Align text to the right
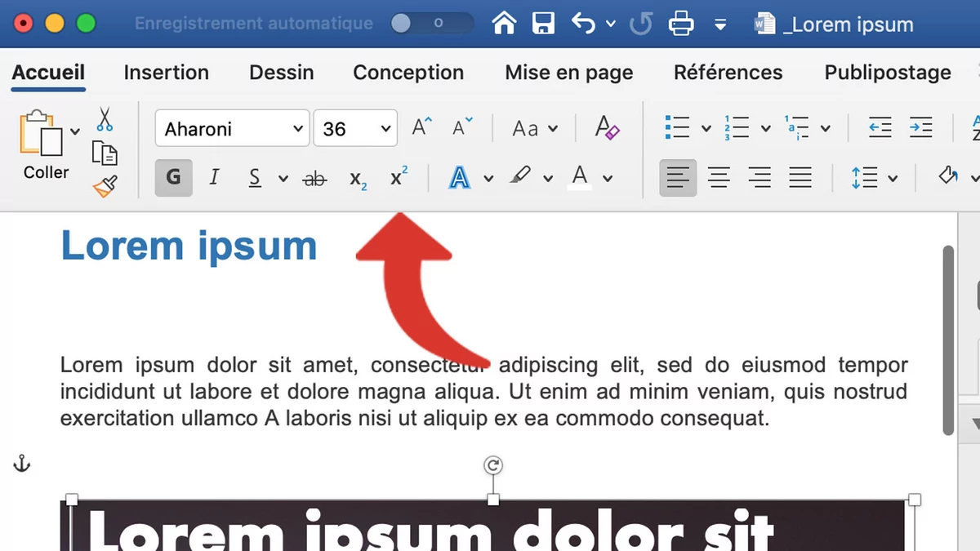 click(x=759, y=178)
